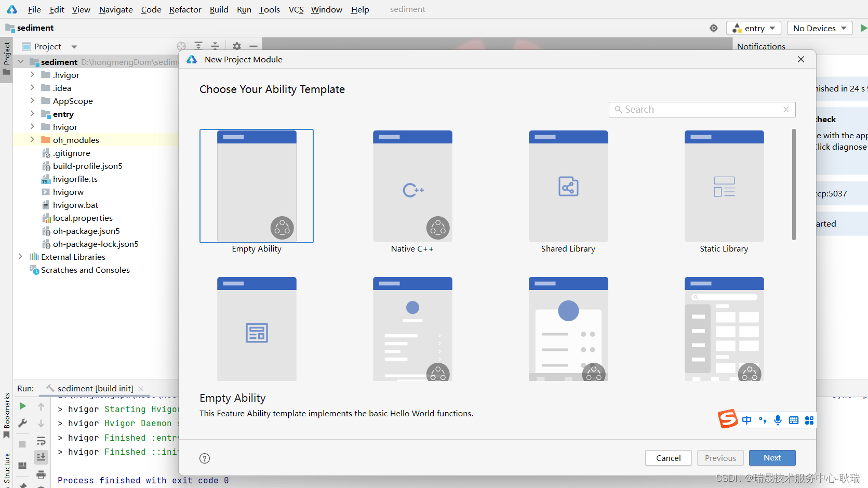Open the Tools menu
This screenshot has height=488, width=868.
tap(270, 9)
